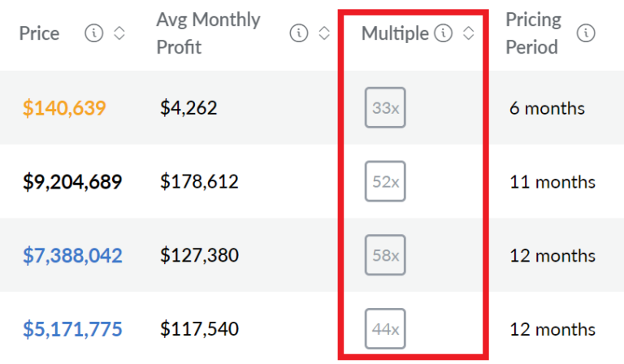Image resolution: width=624 pixels, height=364 pixels.
Task: Open the $9,204,689 price listing
Action: pos(72,182)
